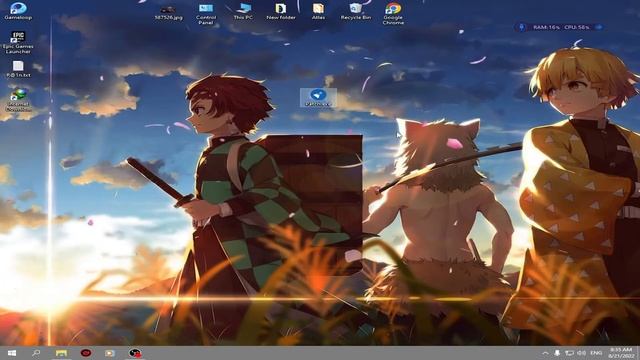Open the Epic Games Launcher shortcut

(18, 42)
